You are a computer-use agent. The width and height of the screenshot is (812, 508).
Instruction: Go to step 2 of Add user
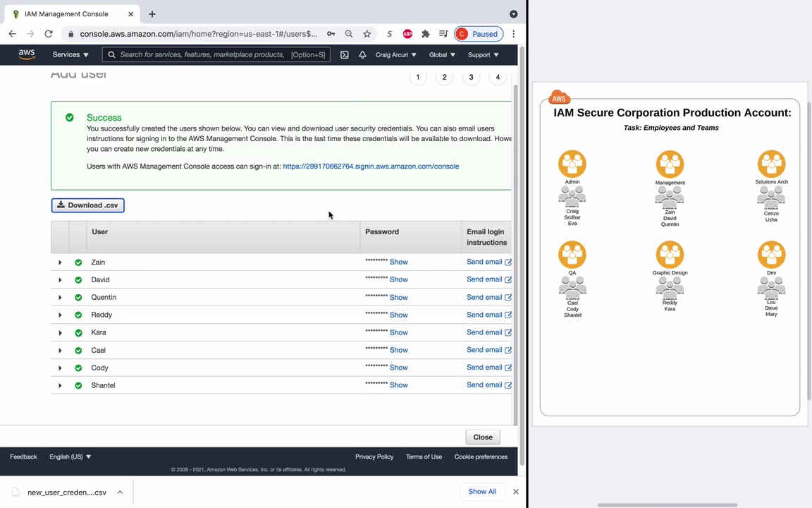[x=444, y=77]
